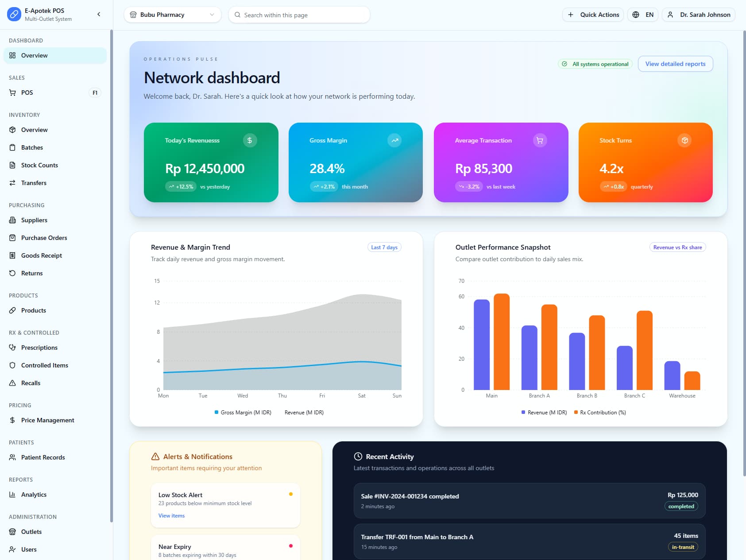Toggle the Gross Margin legend item
The height and width of the screenshot is (560, 746).
point(243,412)
